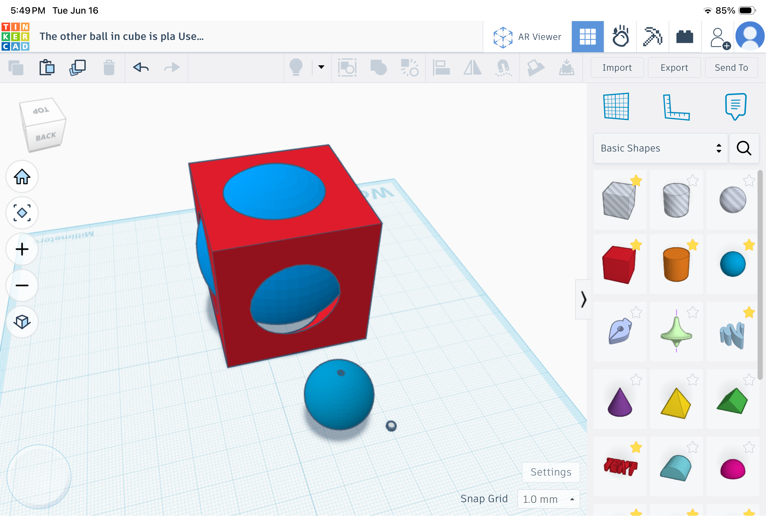Open the AR Viewer

(x=527, y=37)
